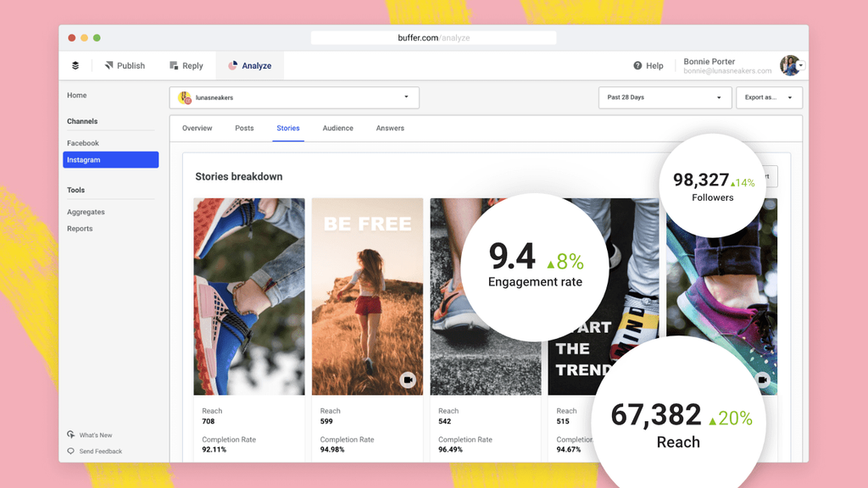Viewport: 868px width, 488px height.
Task: Open Reports under Tools
Action: pos(80,229)
